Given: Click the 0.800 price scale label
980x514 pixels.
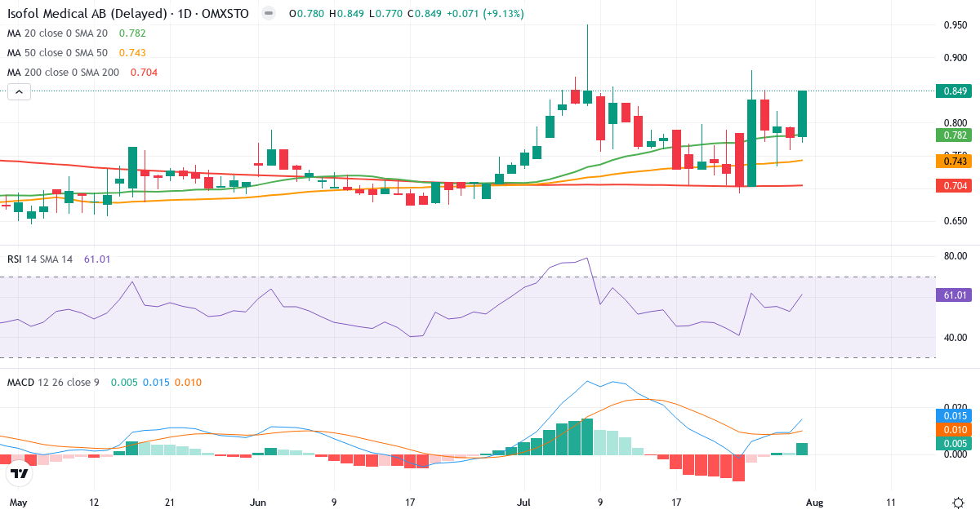Looking at the screenshot, I should [x=955, y=123].
